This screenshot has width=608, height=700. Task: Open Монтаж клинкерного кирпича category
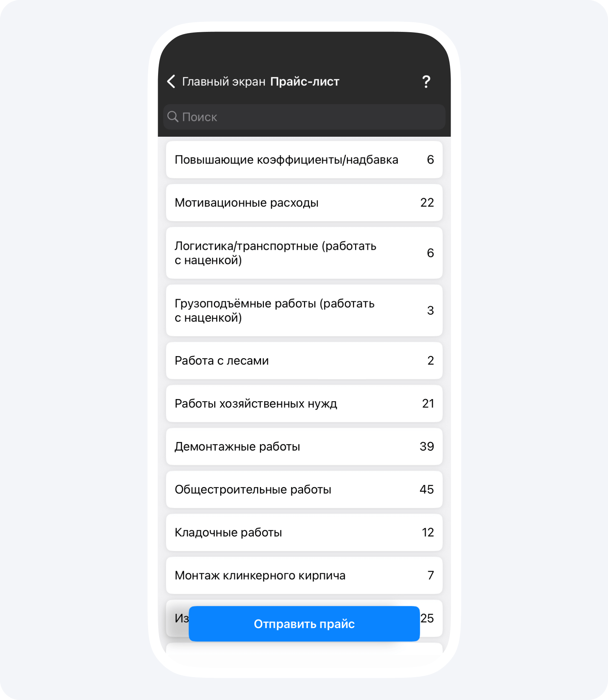pos(304,575)
